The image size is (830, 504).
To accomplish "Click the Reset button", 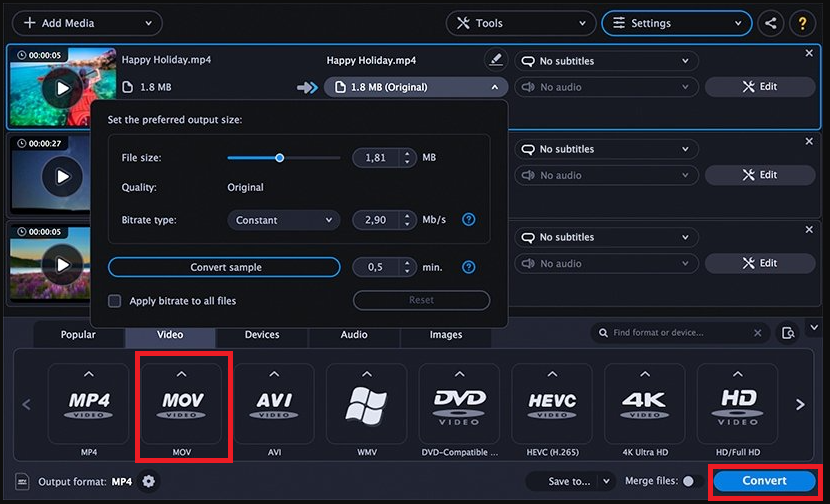I will point(421,300).
